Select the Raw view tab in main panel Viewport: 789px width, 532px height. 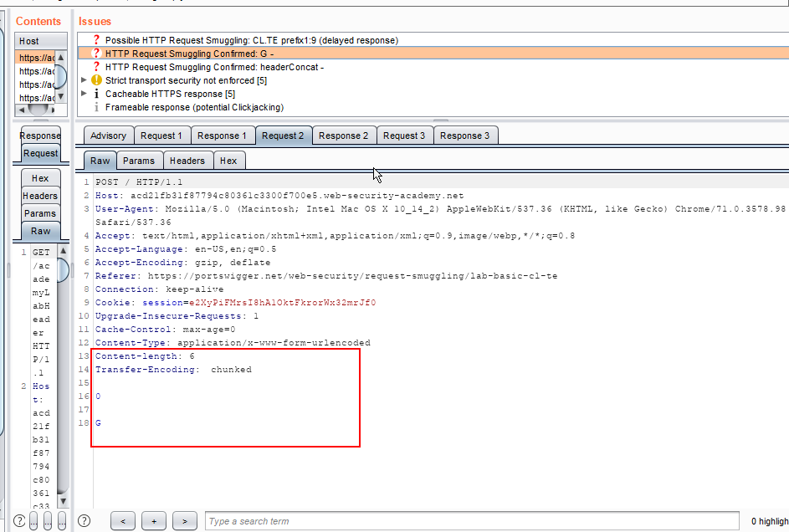(x=100, y=161)
